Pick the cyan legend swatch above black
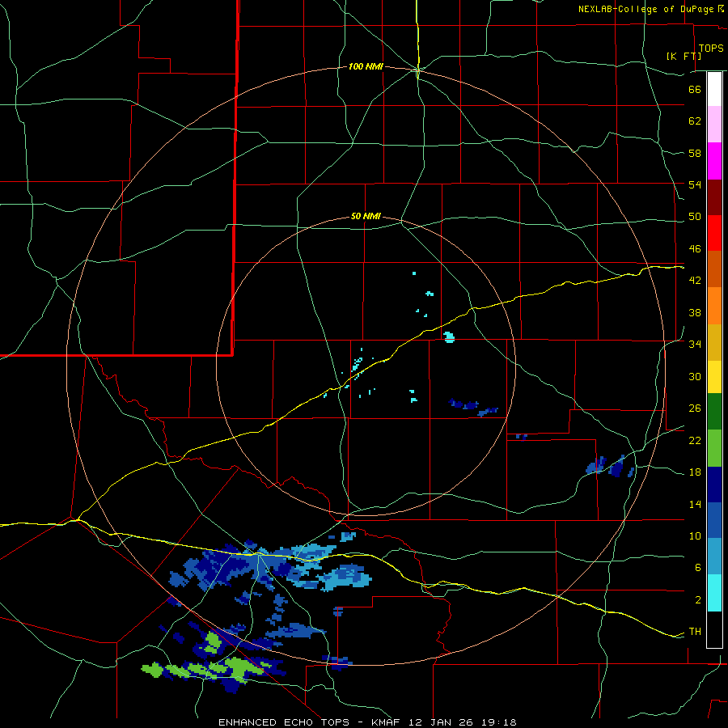 [x=714, y=593]
